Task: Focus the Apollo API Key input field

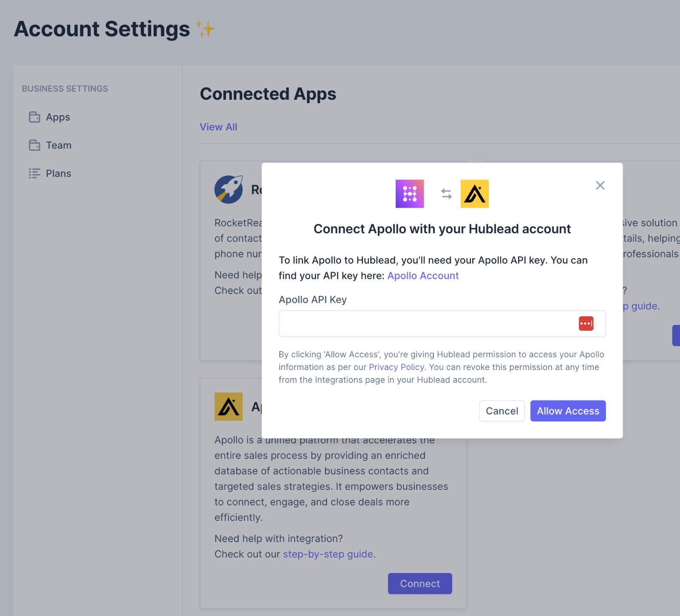Action: pyautogui.click(x=425, y=324)
